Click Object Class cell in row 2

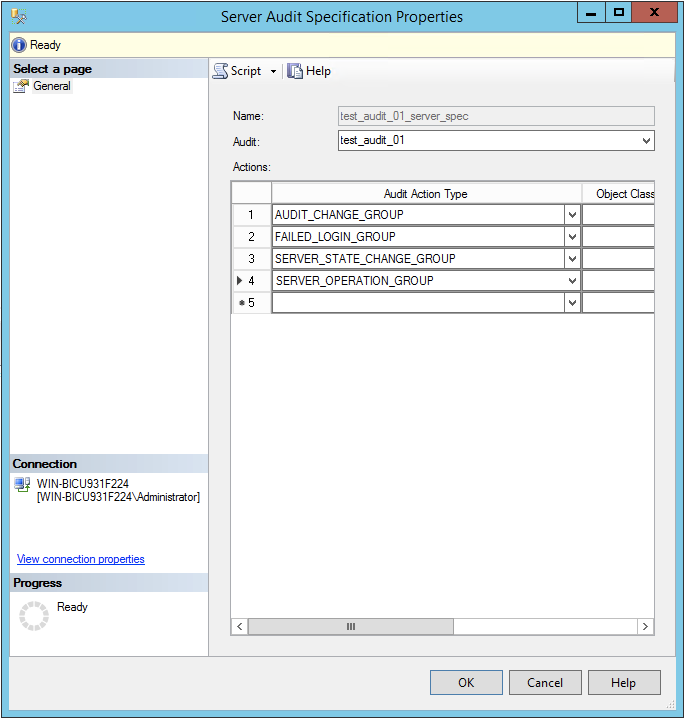618,237
